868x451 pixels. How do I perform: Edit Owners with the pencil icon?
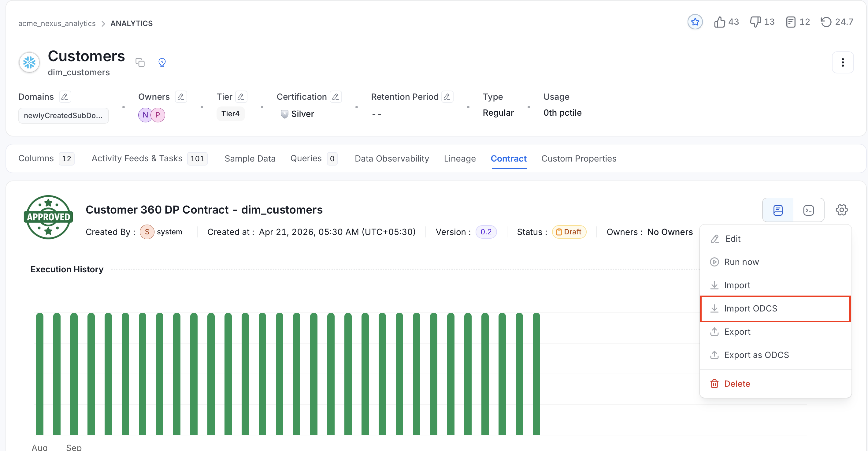(x=181, y=97)
